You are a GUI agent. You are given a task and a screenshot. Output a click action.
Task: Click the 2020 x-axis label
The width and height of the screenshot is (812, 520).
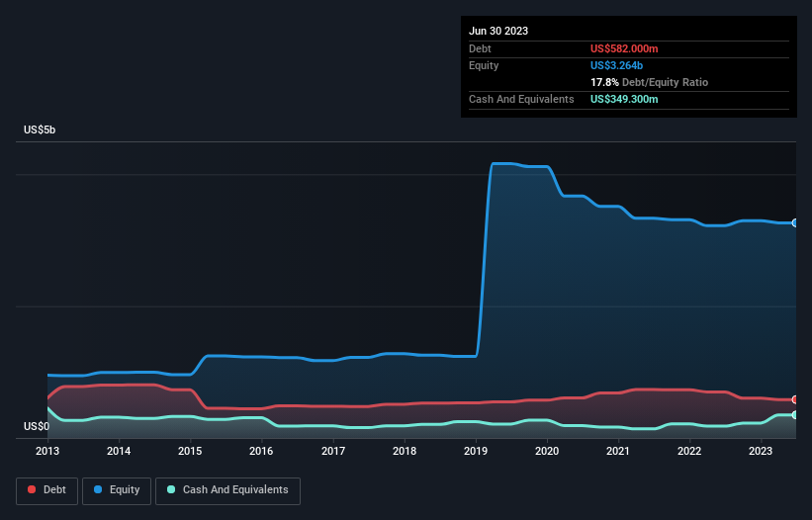tap(547, 451)
